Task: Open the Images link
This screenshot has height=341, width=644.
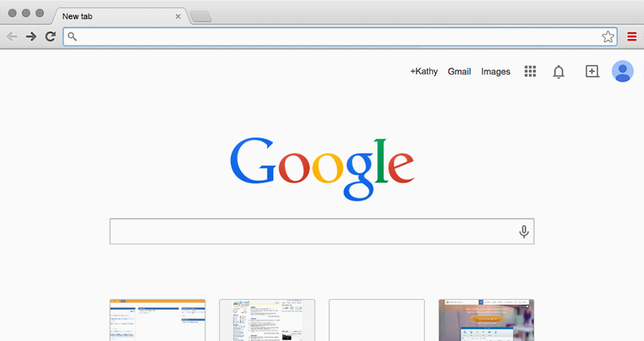Action: pos(496,72)
